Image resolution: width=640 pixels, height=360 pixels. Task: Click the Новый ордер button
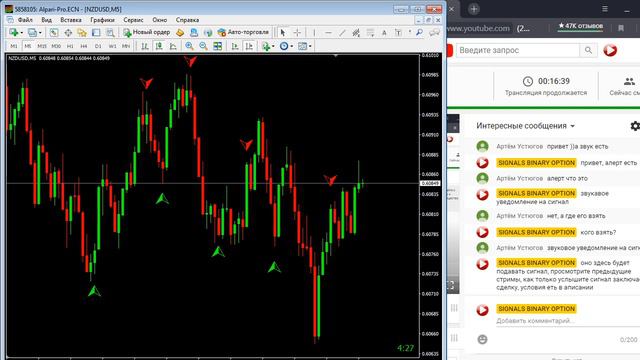tap(147, 32)
